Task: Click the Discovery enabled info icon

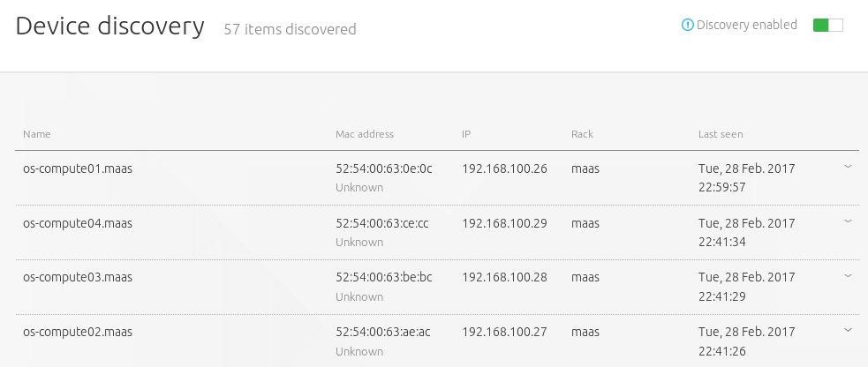Action: coord(688,26)
